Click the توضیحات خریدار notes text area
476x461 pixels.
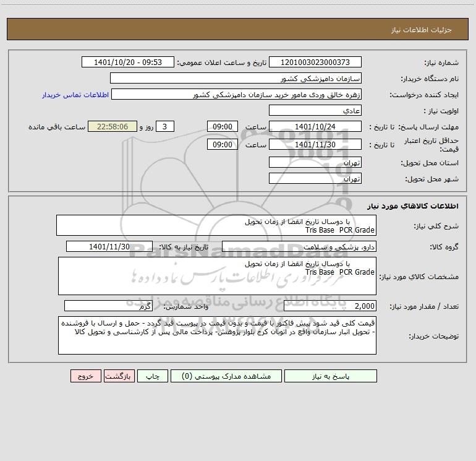(217, 335)
